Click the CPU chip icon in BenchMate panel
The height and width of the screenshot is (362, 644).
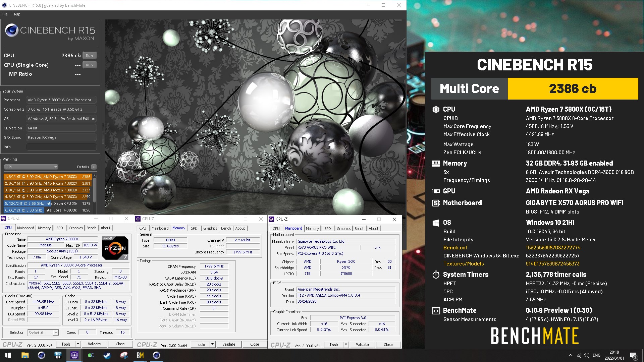436,109
